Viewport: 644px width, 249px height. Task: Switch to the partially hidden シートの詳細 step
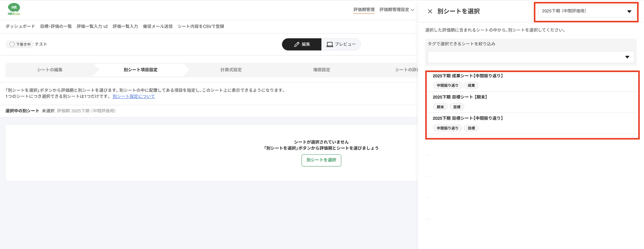pos(406,70)
